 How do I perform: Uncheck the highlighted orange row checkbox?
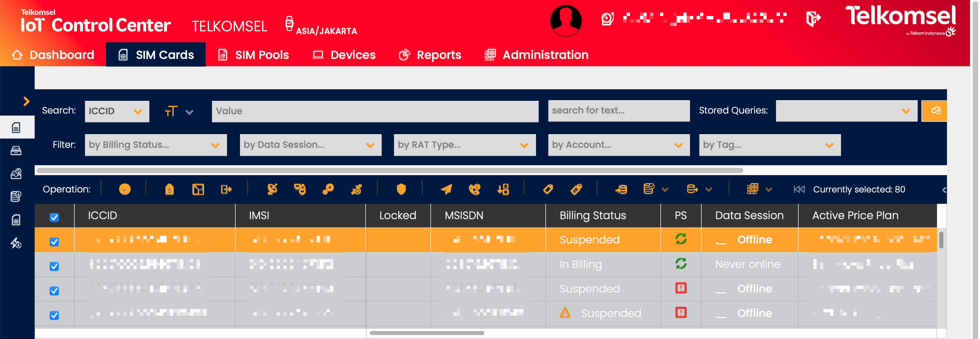pyautogui.click(x=54, y=242)
